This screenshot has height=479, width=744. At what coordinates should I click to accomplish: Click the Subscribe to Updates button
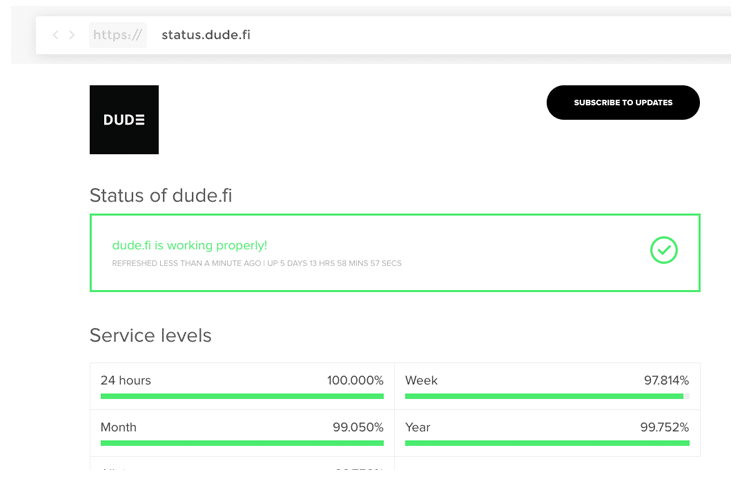(x=623, y=102)
